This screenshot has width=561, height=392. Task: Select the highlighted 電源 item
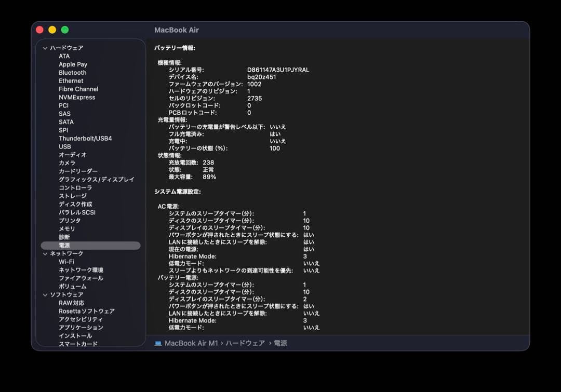pyautogui.click(x=64, y=246)
